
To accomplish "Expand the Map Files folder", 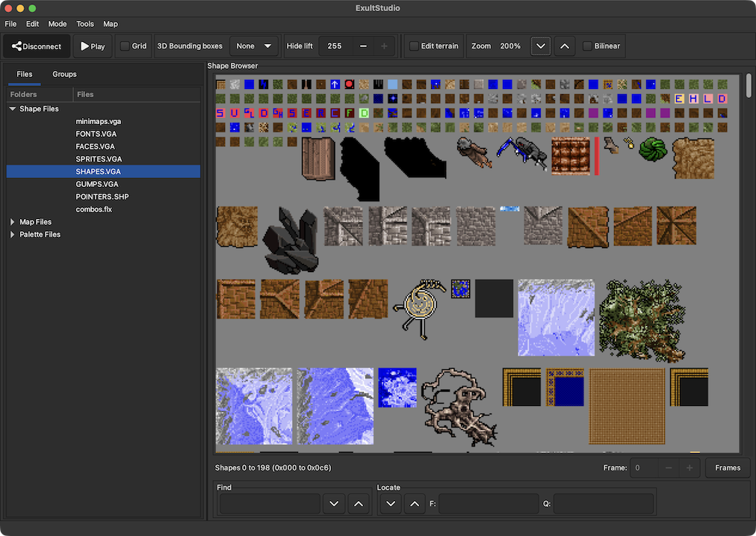I will click(x=13, y=222).
